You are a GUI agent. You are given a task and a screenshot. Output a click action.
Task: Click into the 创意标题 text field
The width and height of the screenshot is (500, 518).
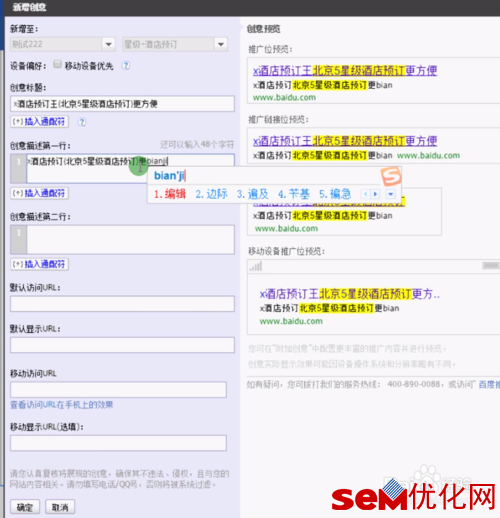pyautogui.click(x=122, y=104)
